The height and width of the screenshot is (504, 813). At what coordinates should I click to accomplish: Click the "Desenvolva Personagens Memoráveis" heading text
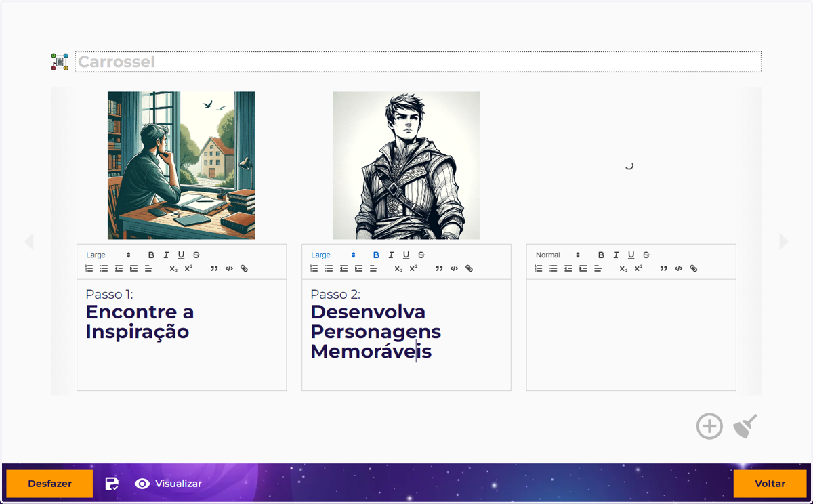point(375,332)
